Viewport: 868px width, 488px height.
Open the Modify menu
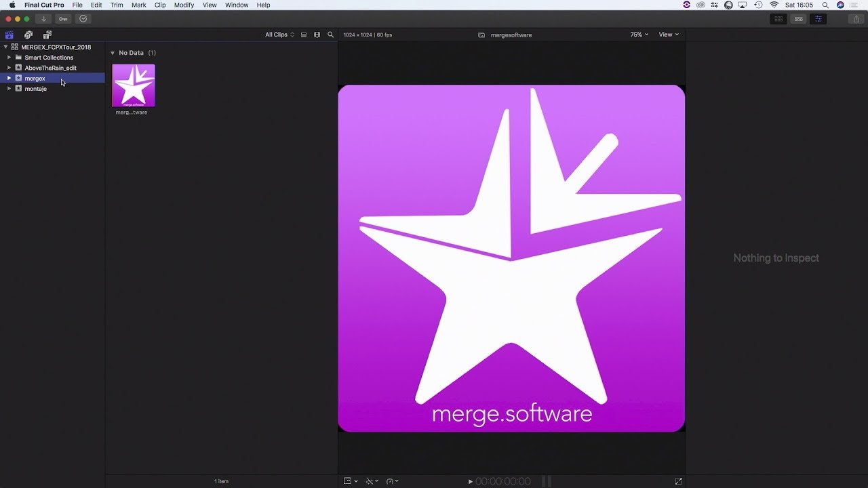[184, 5]
